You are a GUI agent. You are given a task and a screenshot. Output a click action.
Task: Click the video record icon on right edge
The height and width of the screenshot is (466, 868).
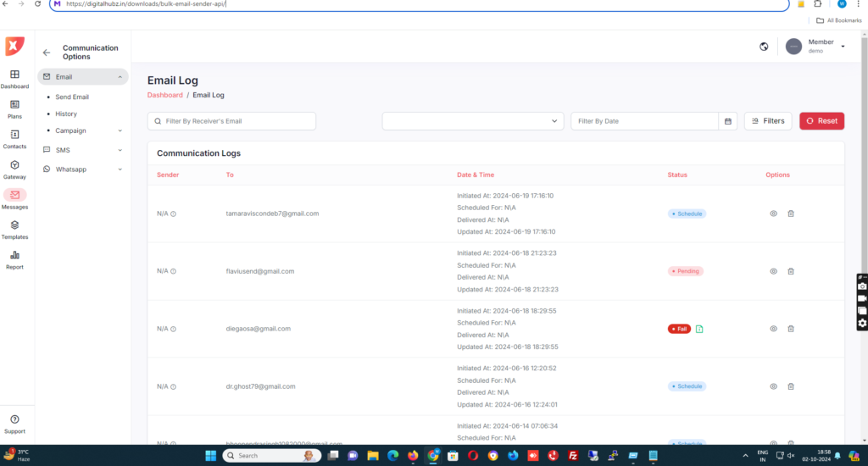pyautogui.click(x=862, y=299)
